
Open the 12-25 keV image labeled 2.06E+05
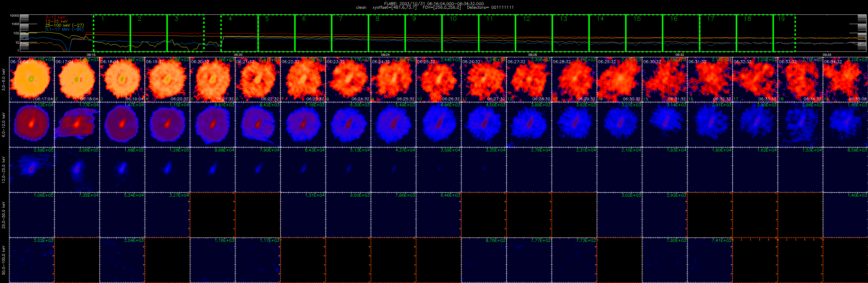tap(77, 169)
